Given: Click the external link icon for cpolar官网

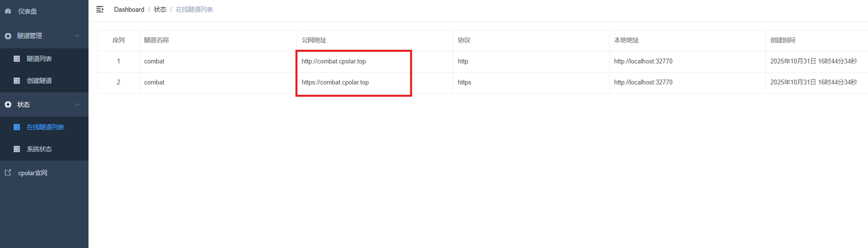Looking at the screenshot, I should click(8, 173).
